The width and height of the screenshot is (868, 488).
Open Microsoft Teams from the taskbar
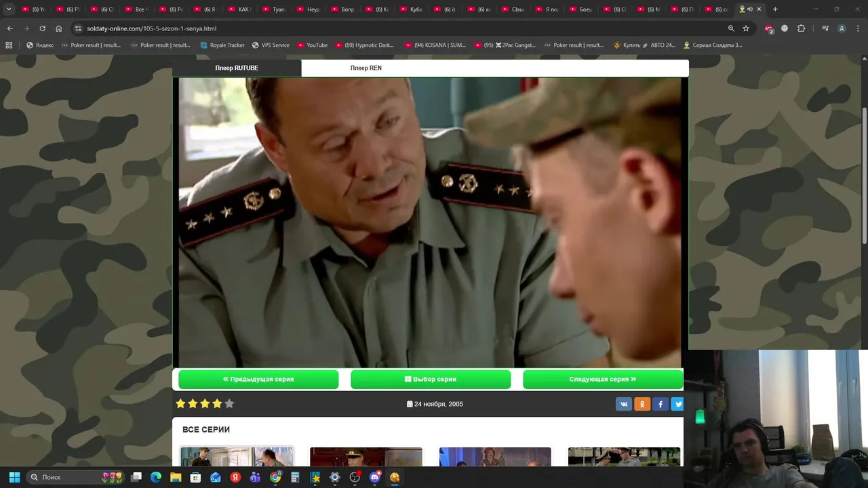255,477
